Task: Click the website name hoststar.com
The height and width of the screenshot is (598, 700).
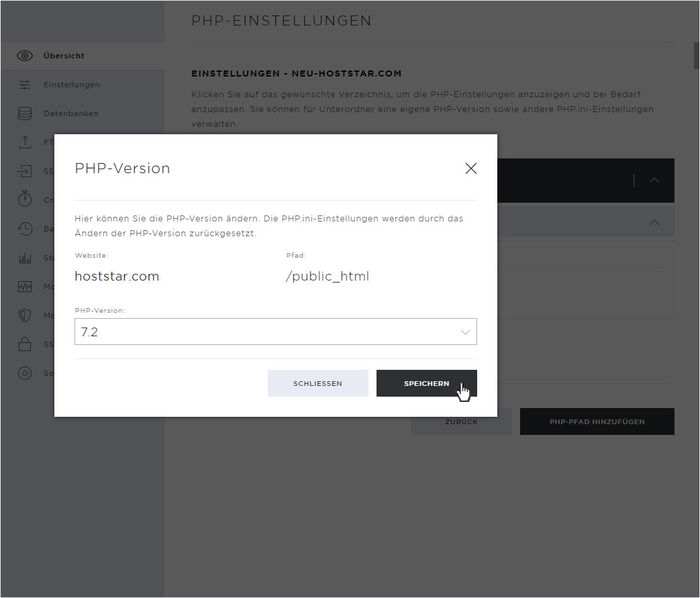Action: coord(117,276)
